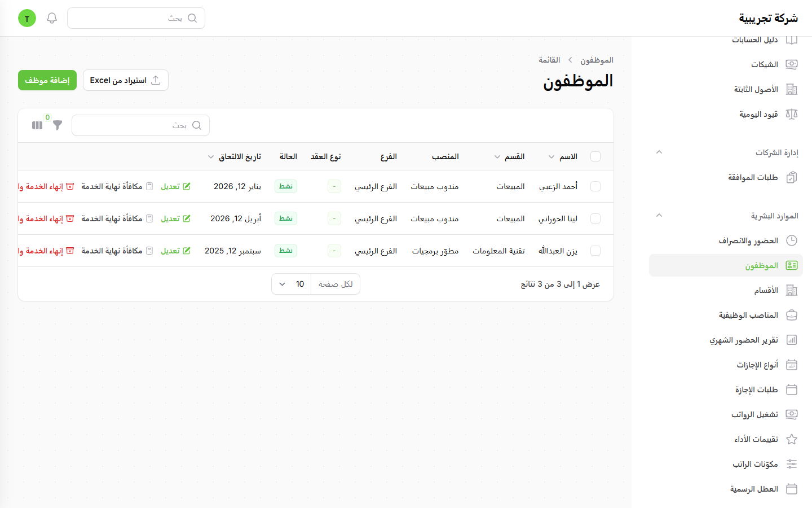Click the استيراد من Excel button
Viewport: 812px width, 508px height.
(126, 80)
